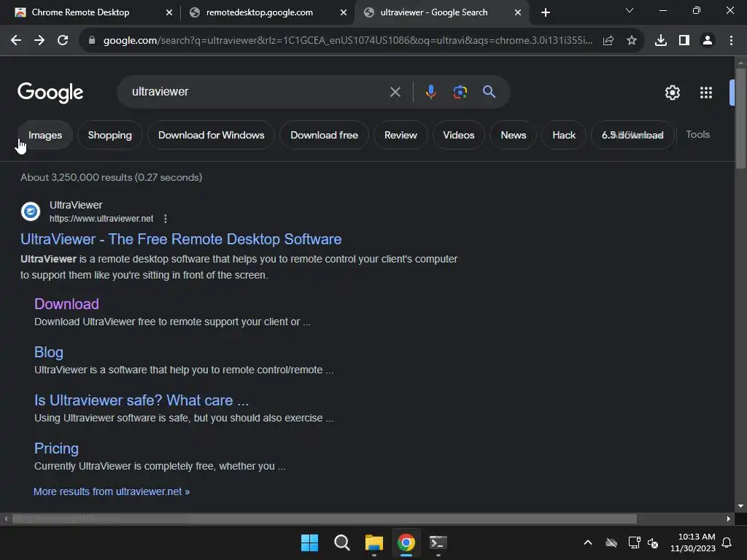The width and height of the screenshot is (747, 560).
Task: Open the notifications bell in the taskbar
Action: 727,542
